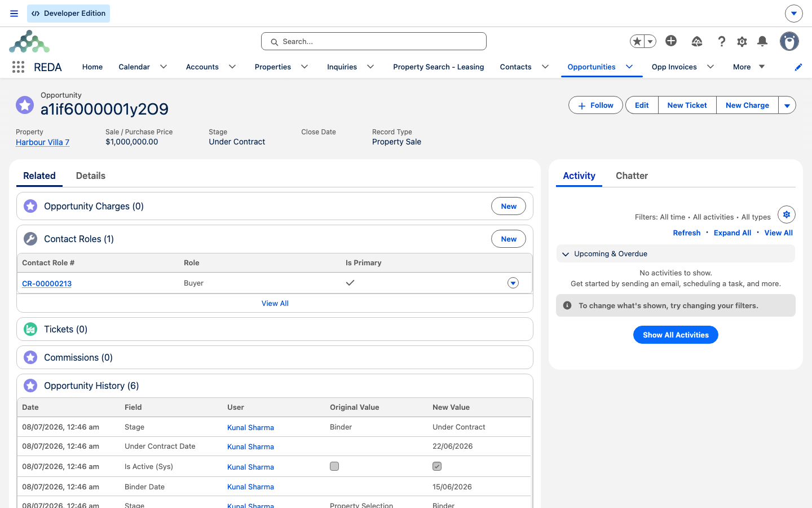
Task: Click the Follow button
Action: [595, 105]
